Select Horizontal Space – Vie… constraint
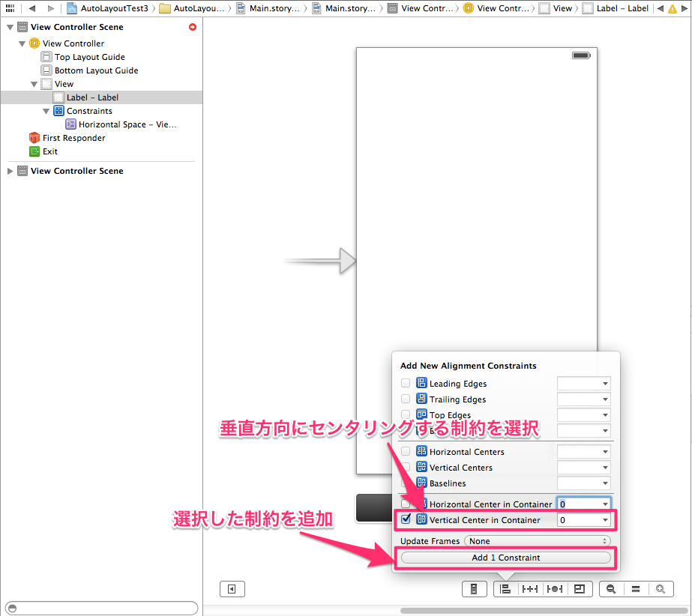This screenshot has height=616, width=692. (x=121, y=124)
